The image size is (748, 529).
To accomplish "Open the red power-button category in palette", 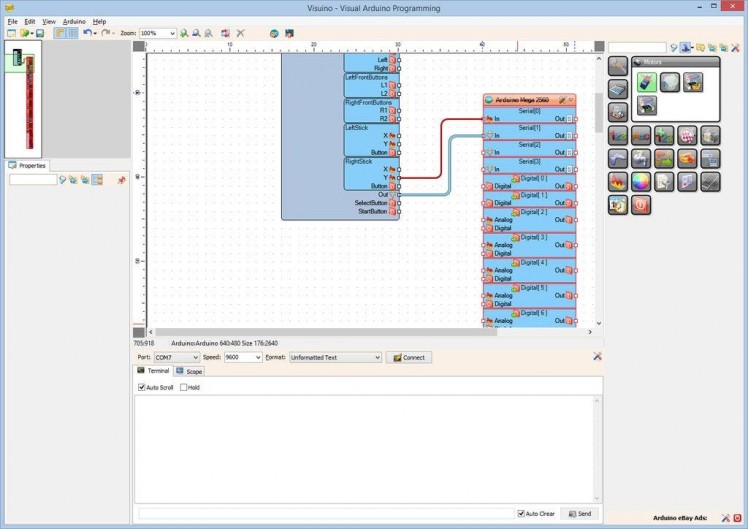I will coord(640,205).
